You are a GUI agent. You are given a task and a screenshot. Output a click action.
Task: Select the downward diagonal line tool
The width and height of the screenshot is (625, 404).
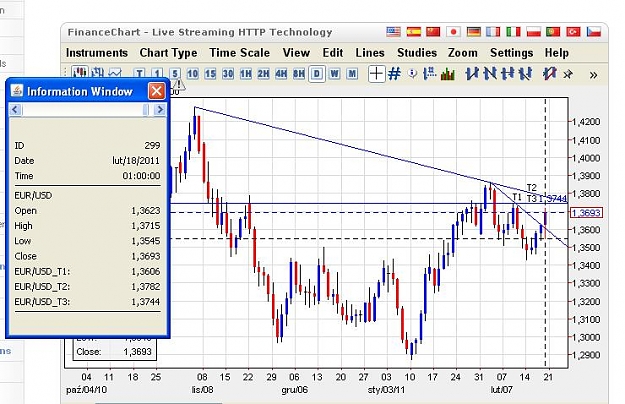525,74
